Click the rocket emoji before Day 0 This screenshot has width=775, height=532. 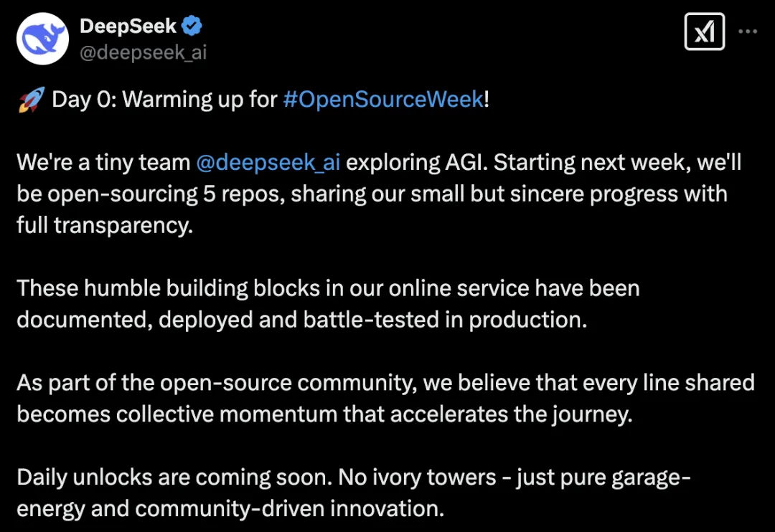tap(32, 99)
